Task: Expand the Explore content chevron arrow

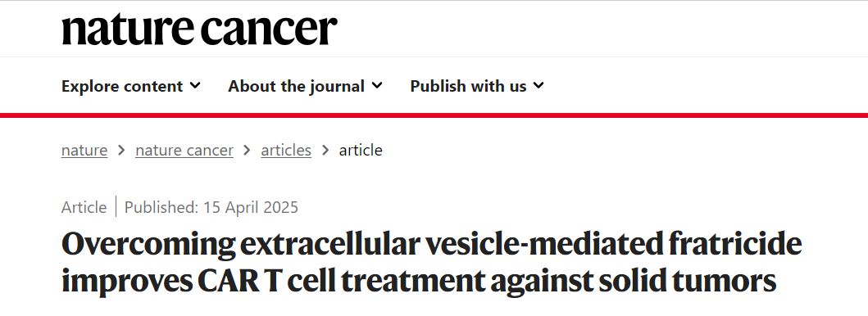Action: point(195,86)
